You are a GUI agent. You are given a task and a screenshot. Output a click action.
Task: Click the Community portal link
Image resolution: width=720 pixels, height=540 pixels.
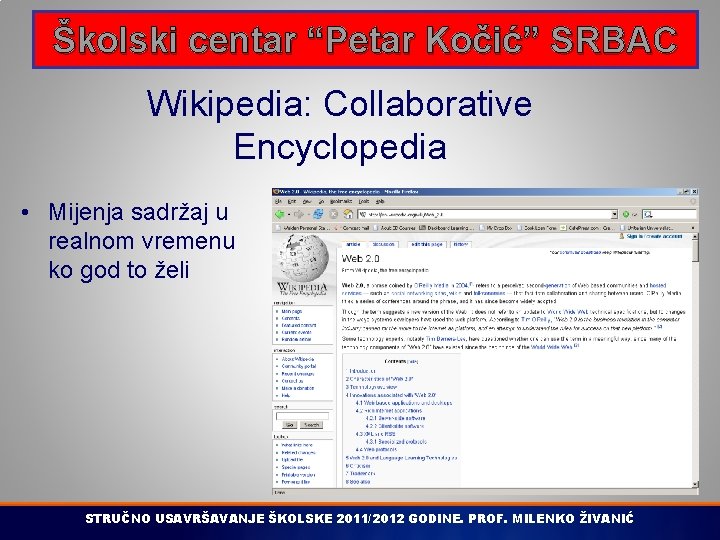coord(298,366)
